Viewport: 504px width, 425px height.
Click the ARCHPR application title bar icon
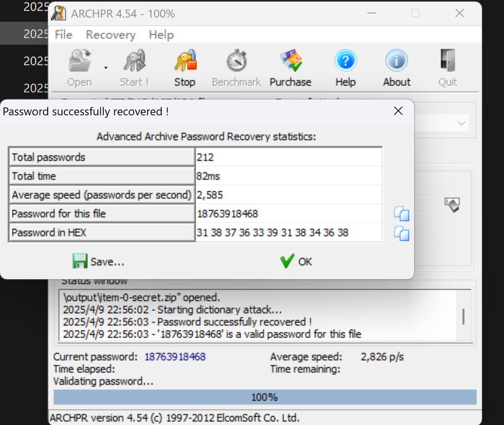coord(59,13)
